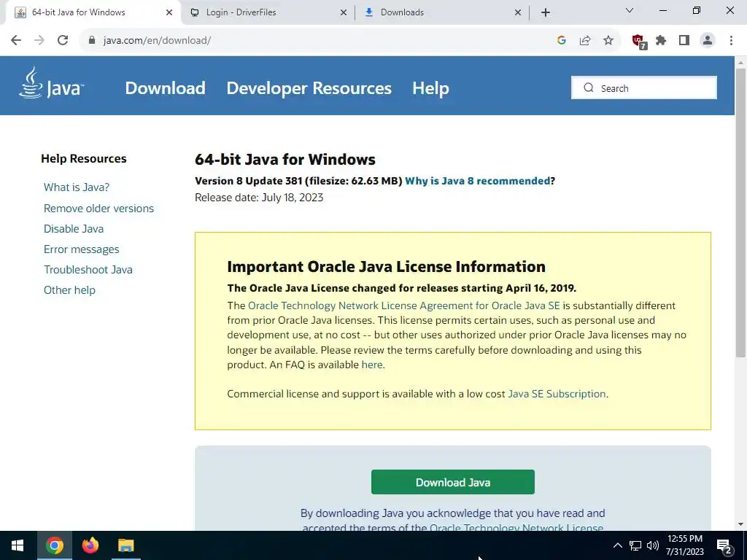The height and width of the screenshot is (560, 747).
Task: Open the Help menu in Java header
Action: [x=430, y=88]
